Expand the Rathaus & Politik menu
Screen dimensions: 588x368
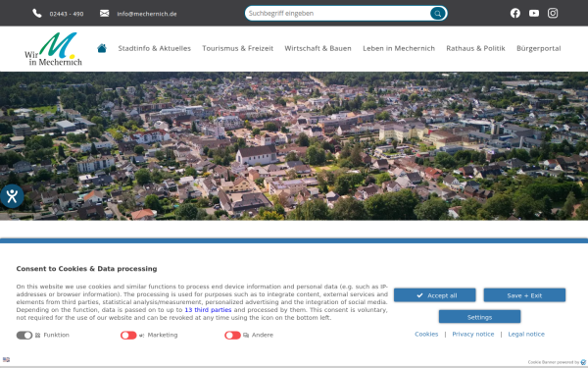coord(475,48)
